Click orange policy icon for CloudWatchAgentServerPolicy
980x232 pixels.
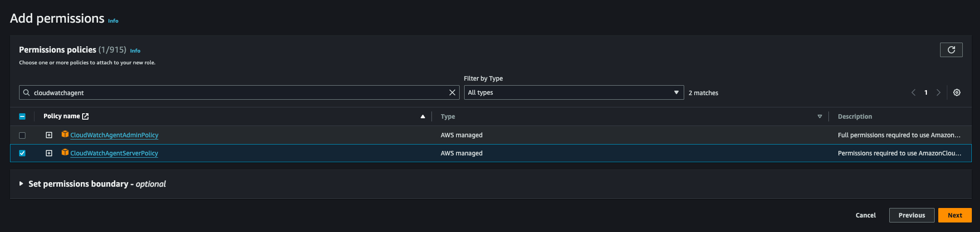tap(65, 152)
